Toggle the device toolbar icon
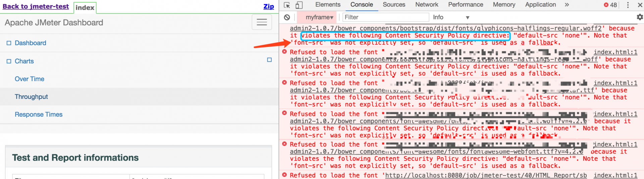Viewport: 644px width, 179px height. (x=299, y=5)
